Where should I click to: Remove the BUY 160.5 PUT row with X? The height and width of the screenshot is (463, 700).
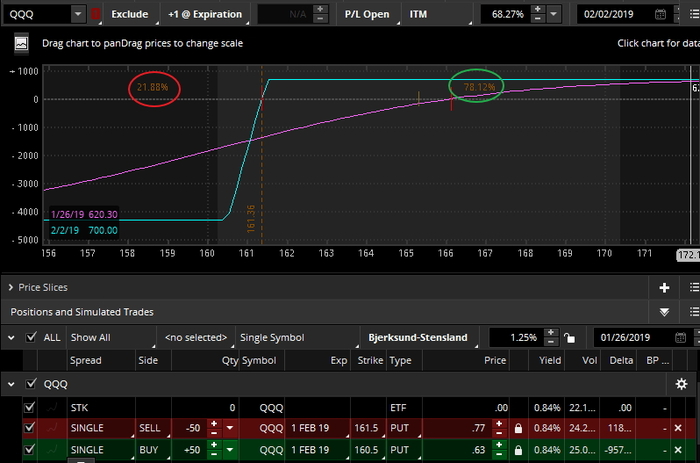[678, 450]
